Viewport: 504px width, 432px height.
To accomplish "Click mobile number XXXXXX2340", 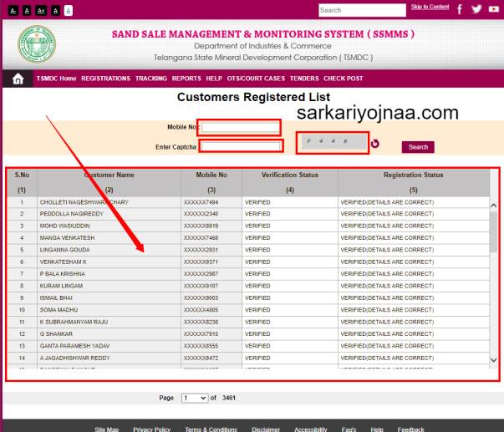I will (201, 214).
